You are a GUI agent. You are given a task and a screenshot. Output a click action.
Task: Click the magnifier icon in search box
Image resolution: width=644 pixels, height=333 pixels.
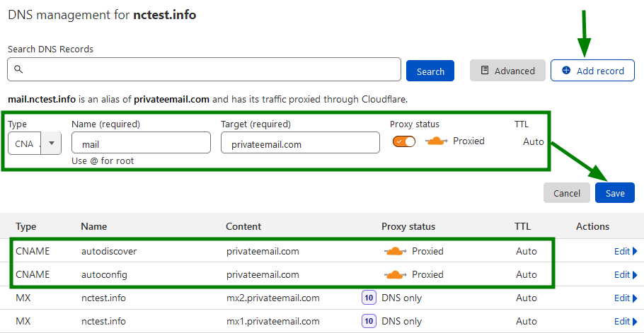[x=18, y=69]
